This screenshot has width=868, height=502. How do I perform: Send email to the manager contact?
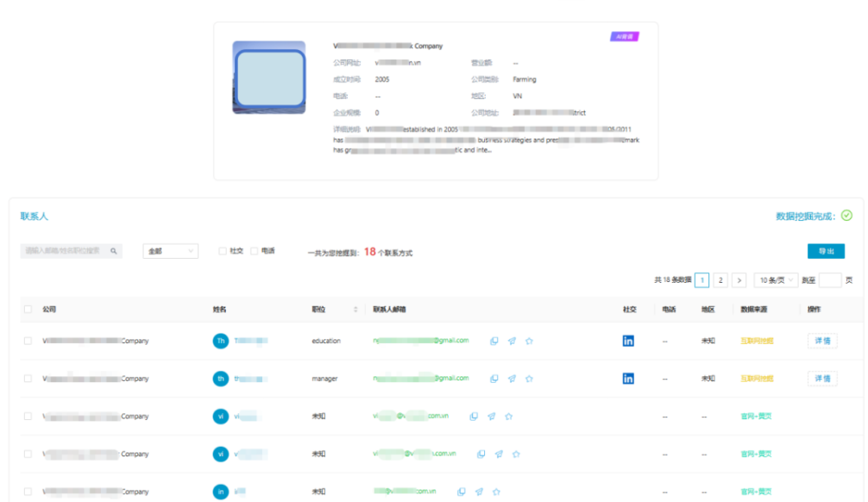coord(512,379)
